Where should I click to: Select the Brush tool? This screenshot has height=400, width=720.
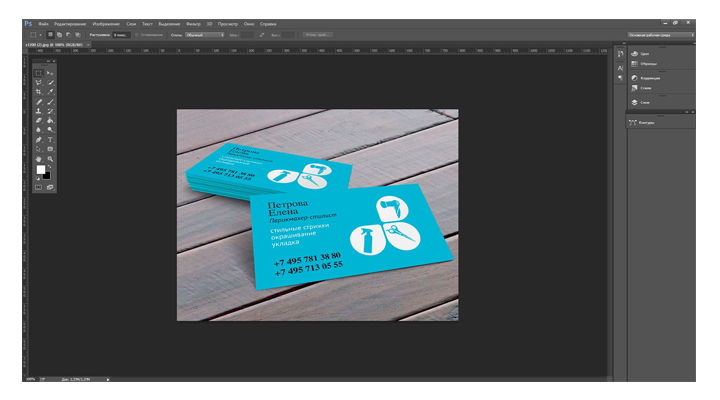point(50,102)
